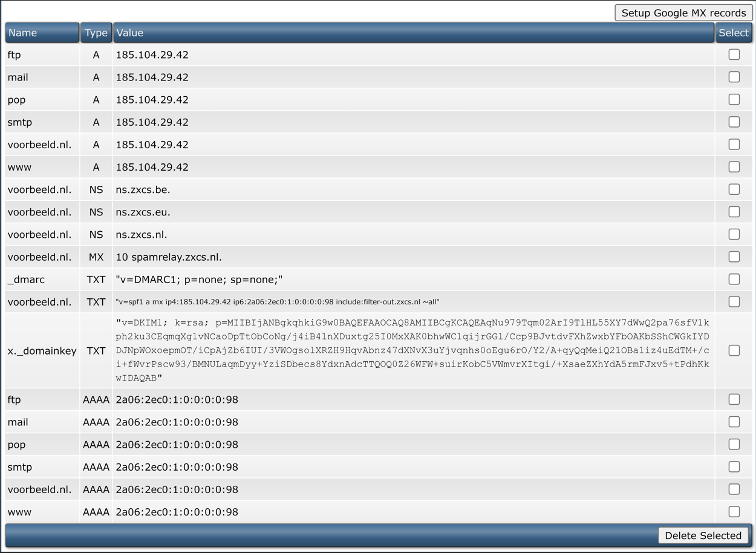Click the Name column header
This screenshot has height=553, width=756.
(x=42, y=33)
